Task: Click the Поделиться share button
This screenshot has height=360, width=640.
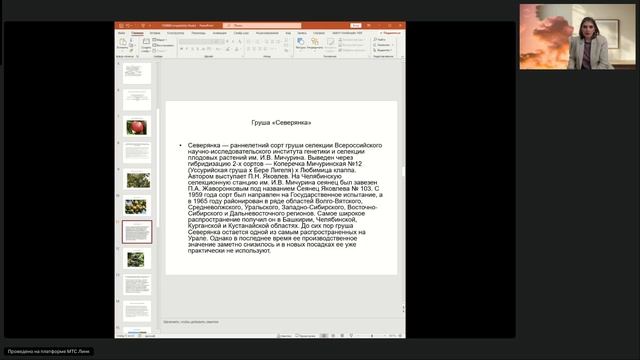Action: pos(391,33)
